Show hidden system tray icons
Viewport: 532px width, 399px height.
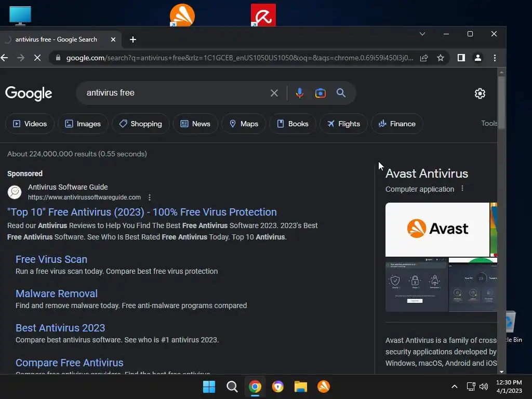click(x=454, y=387)
